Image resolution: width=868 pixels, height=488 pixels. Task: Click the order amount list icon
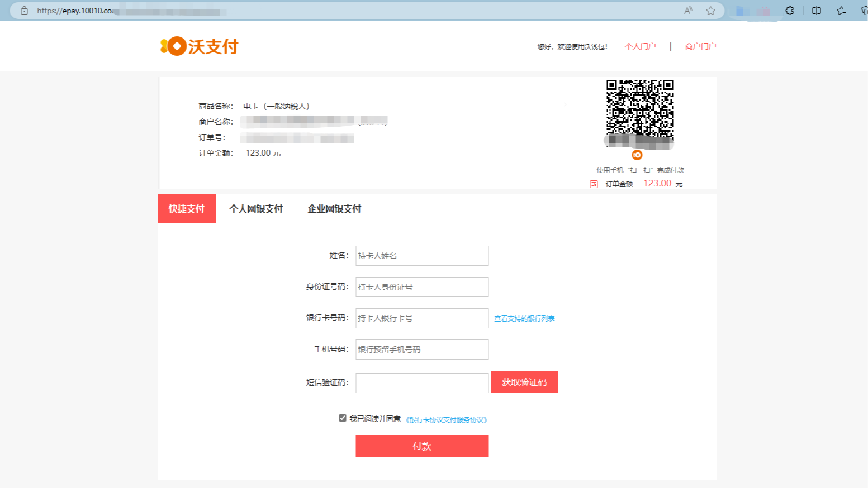tap(594, 184)
